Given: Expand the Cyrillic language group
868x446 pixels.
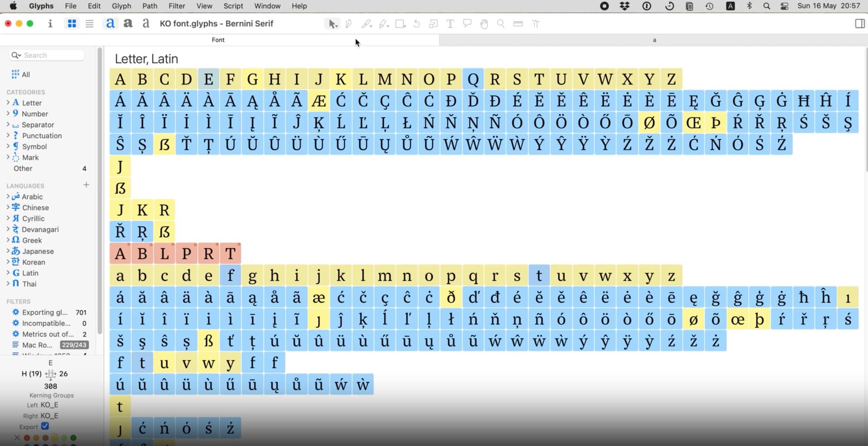Looking at the screenshot, I should [x=8, y=218].
